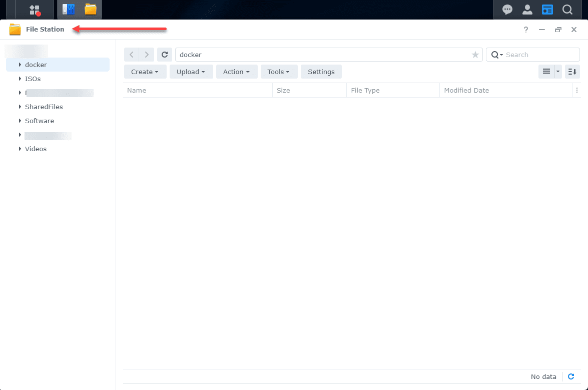Expand the Videos folder tree node
Screen dimensions: 588x390
point(20,149)
